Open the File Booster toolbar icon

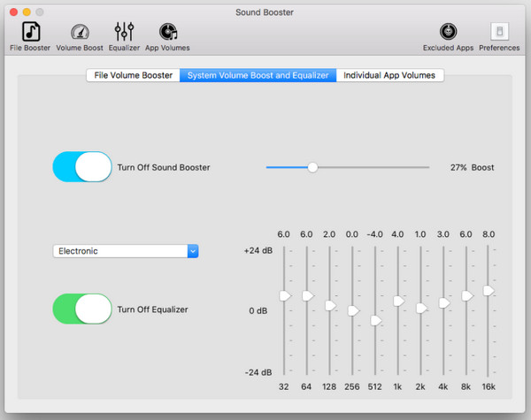(x=30, y=32)
